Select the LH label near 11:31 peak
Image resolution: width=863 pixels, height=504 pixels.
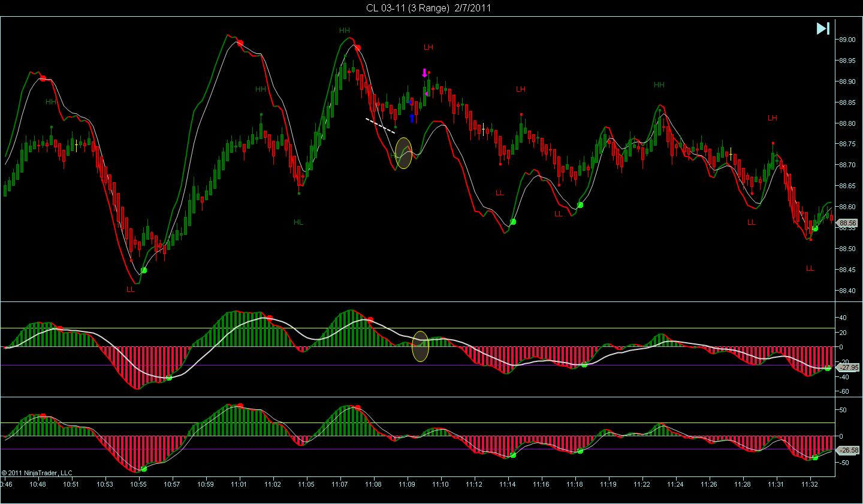[772, 119]
